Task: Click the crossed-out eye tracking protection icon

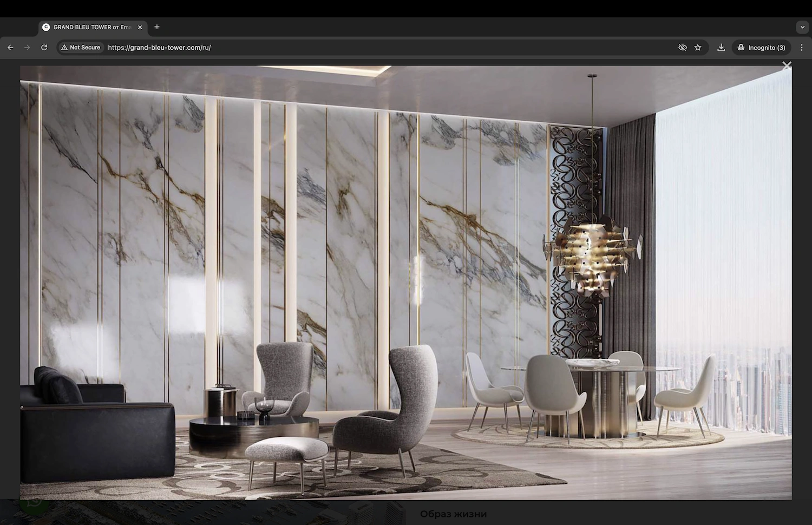Action: [683, 48]
